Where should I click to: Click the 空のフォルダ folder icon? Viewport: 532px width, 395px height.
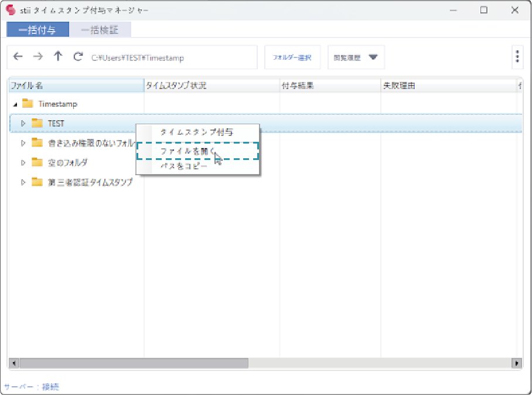click(x=37, y=162)
